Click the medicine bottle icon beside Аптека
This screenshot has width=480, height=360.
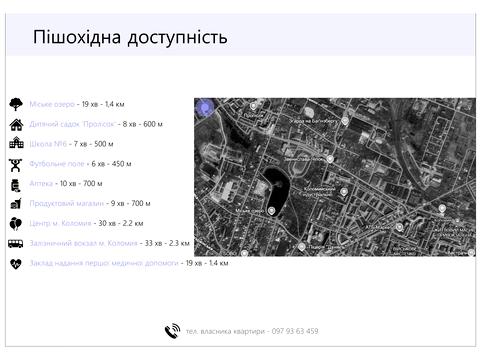pyautogui.click(x=16, y=185)
